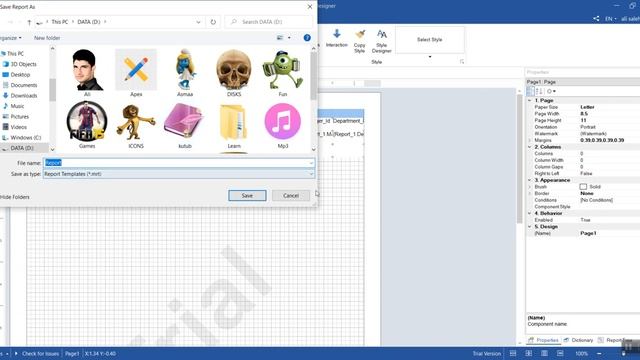Click the change view icon in the dialog toolbar
Viewport: 640px width, 360px height.
pos(280,38)
